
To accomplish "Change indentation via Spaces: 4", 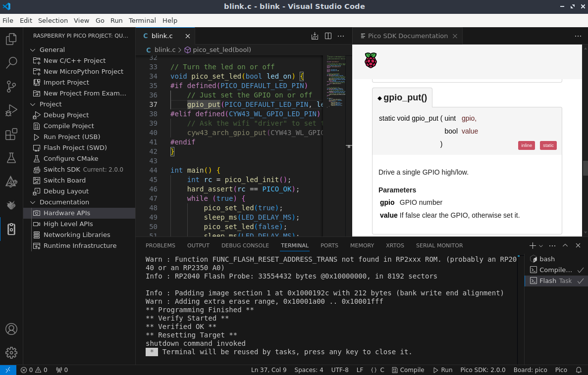I will [309, 370].
